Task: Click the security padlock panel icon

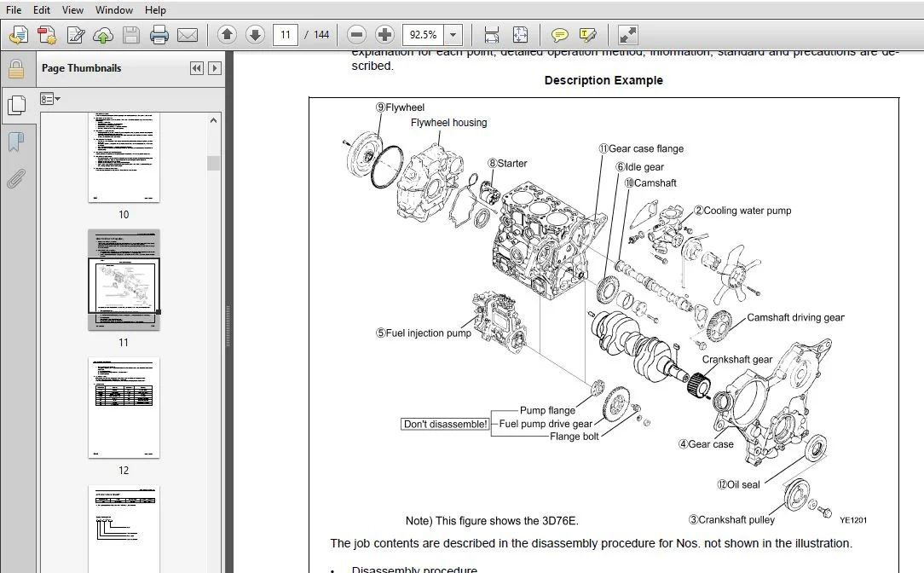Action: click(x=16, y=69)
